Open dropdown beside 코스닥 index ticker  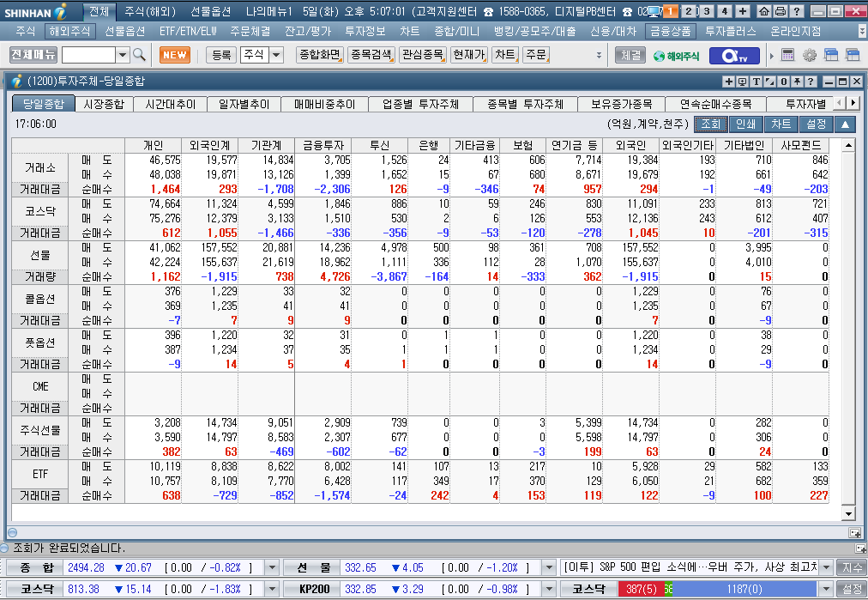tap(272, 589)
